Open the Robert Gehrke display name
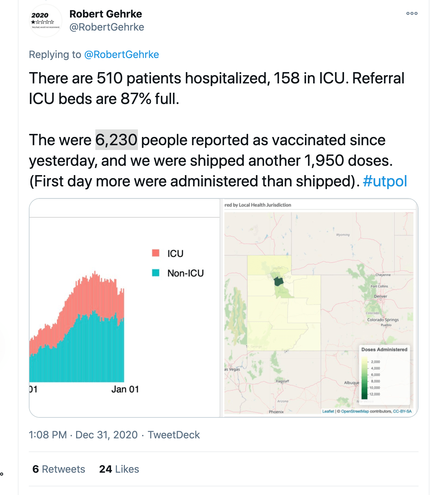The image size is (448, 495). coord(105,14)
